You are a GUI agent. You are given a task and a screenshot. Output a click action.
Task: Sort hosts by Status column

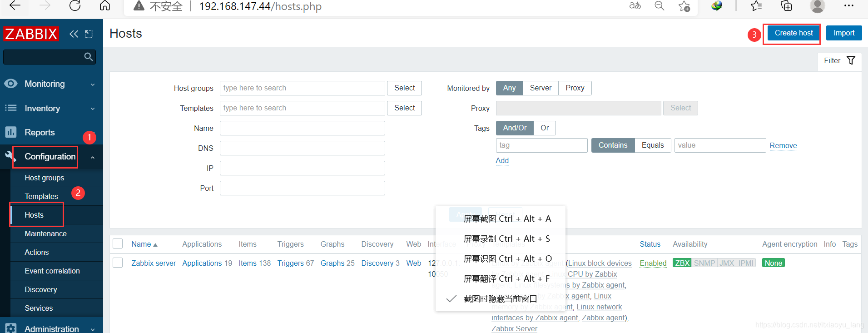(x=650, y=244)
